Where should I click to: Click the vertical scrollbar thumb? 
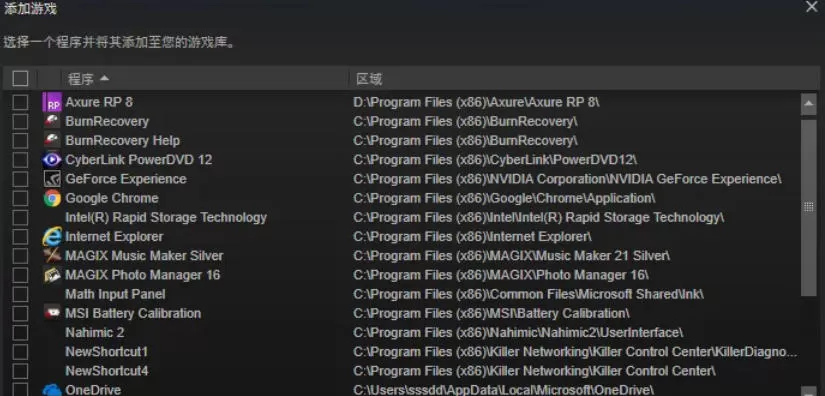tap(809, 207)
